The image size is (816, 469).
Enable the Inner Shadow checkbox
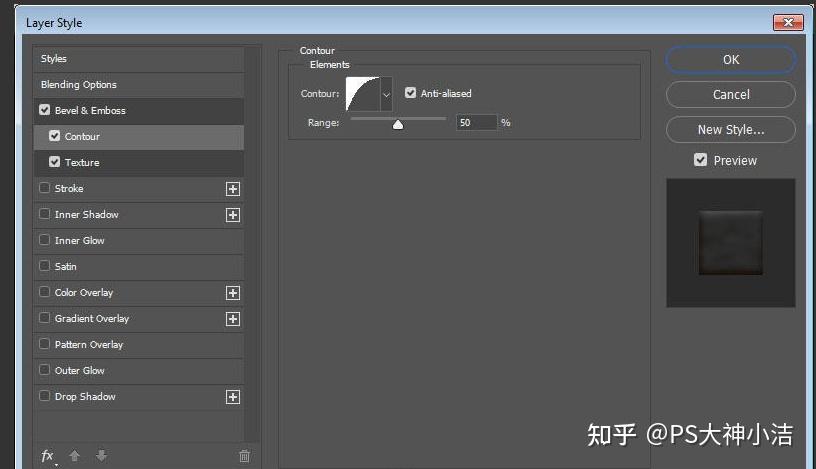tap(45, 214)
